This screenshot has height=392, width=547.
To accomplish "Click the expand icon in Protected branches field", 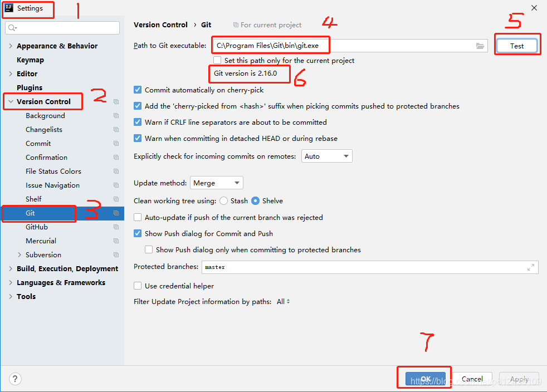I will [531, 267].
